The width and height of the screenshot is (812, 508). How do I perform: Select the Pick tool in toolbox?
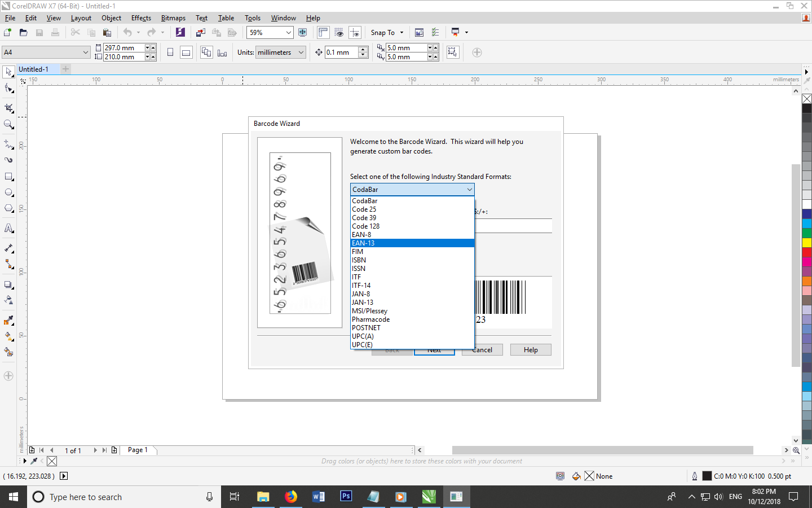8,72
